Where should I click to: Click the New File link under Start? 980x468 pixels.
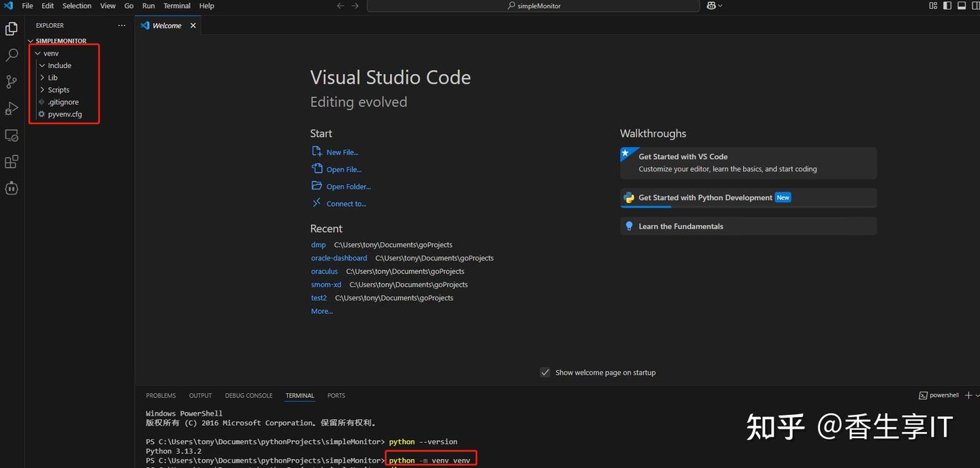coord(342,152)
